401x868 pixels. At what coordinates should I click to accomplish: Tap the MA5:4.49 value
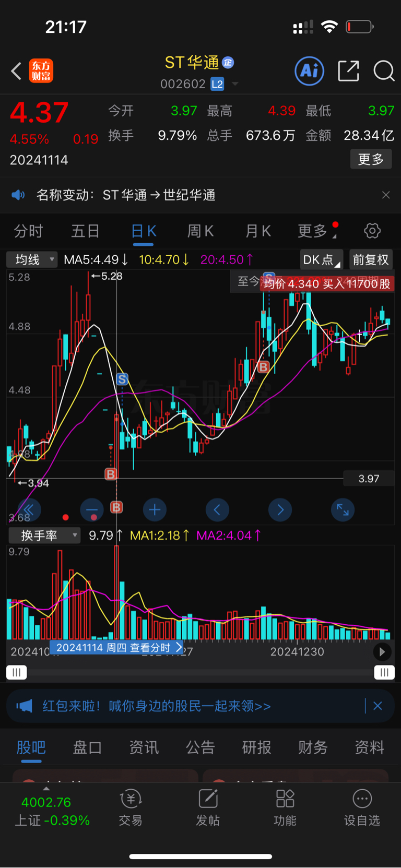96,259
